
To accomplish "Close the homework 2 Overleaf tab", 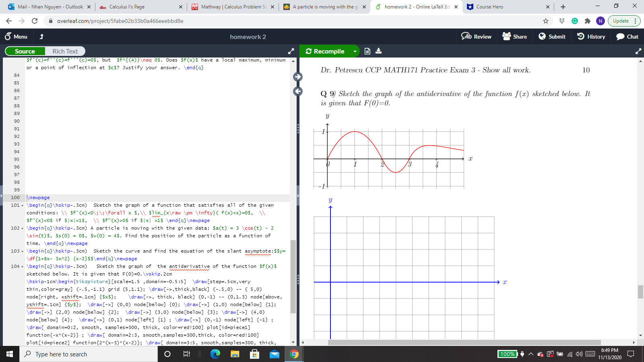I will coord(456,7).
